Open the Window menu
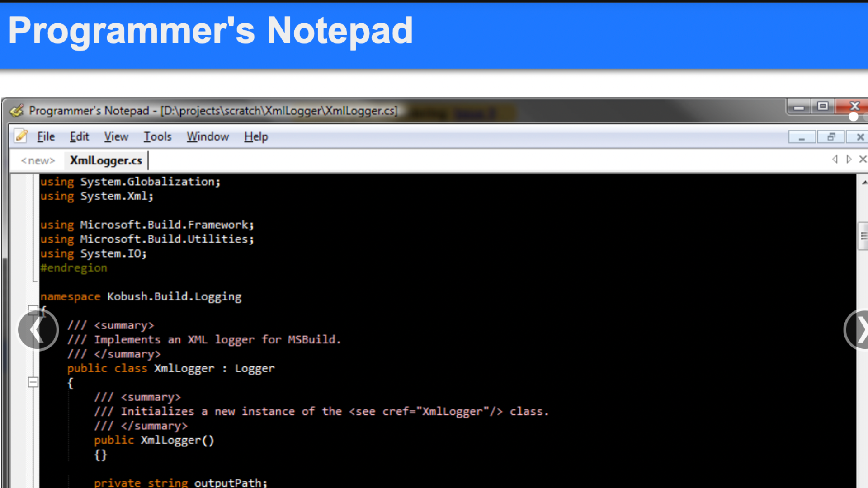 coord(208,136)
